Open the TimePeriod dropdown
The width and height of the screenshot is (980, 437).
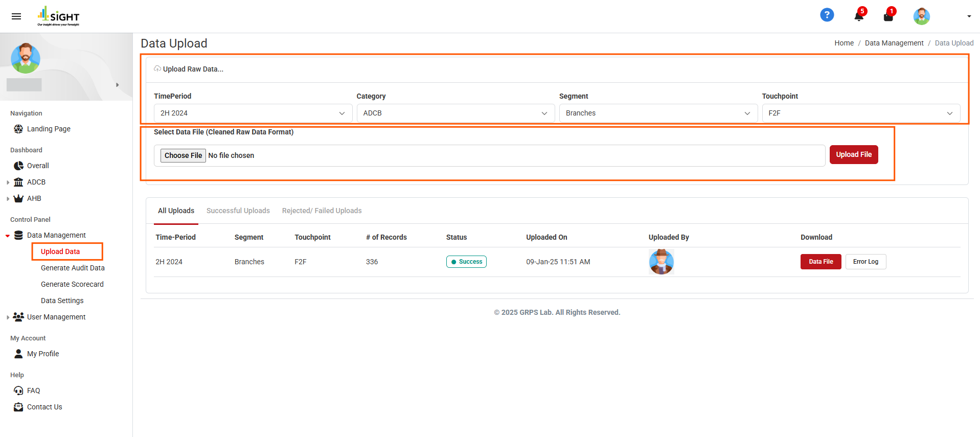(x=253, y=113)
